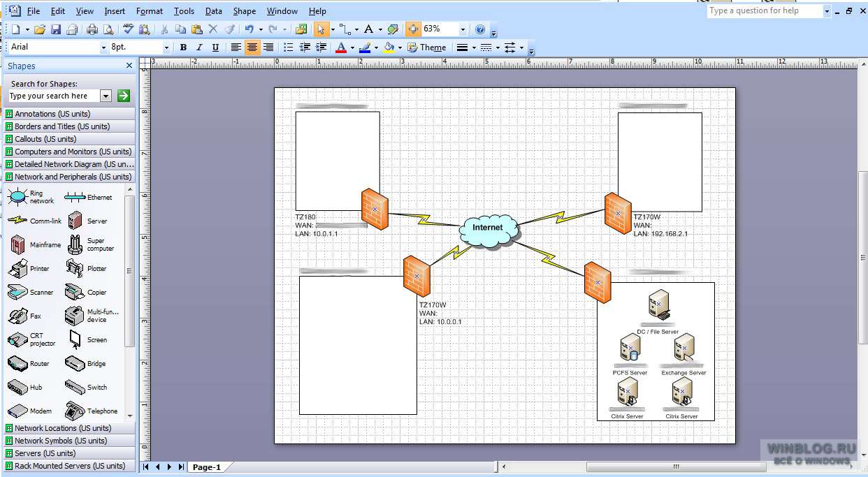The image size is (868, 477).
Task: Select the Connector tool
Action: (345, 29)
